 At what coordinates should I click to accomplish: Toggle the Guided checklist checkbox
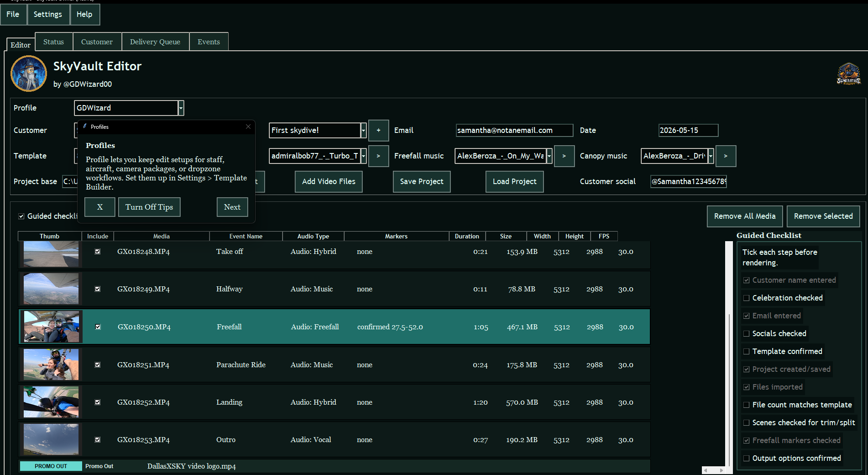pyautogui.click(x=21, y=216)
